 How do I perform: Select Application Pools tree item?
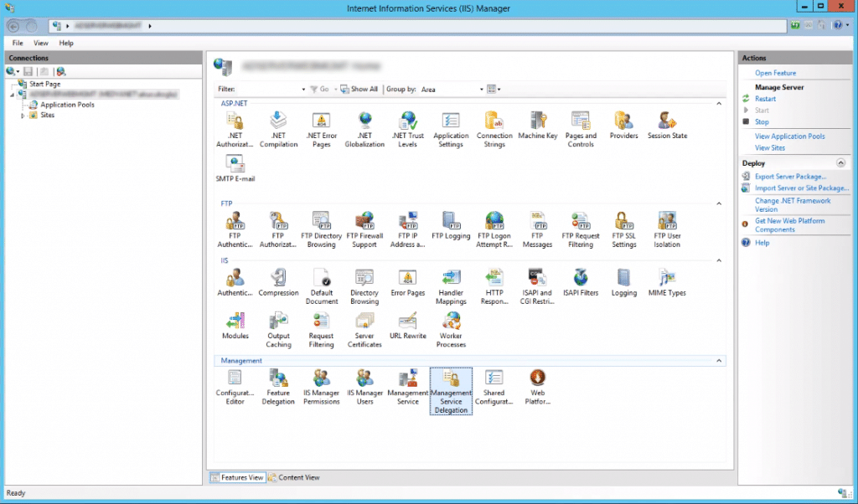[67, 105]
